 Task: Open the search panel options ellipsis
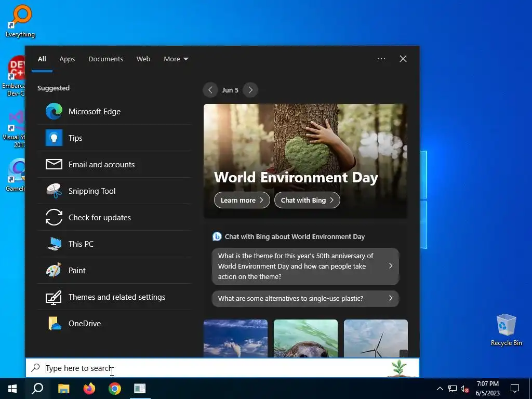[381, 59]
